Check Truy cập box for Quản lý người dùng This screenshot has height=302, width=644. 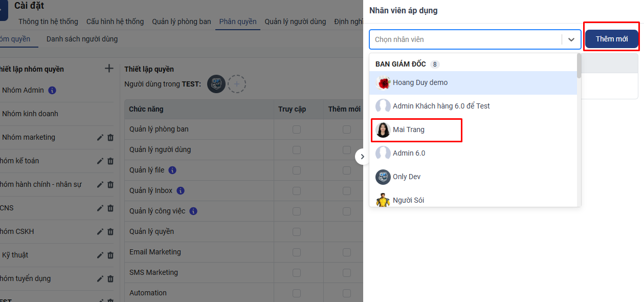[x=297, y=150]
